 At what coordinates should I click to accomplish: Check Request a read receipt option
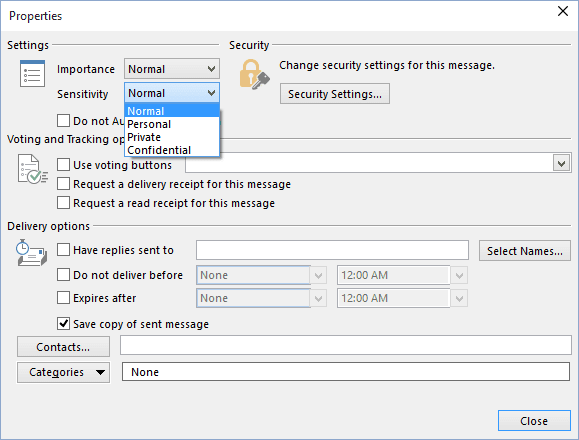(x=64, y=203)
